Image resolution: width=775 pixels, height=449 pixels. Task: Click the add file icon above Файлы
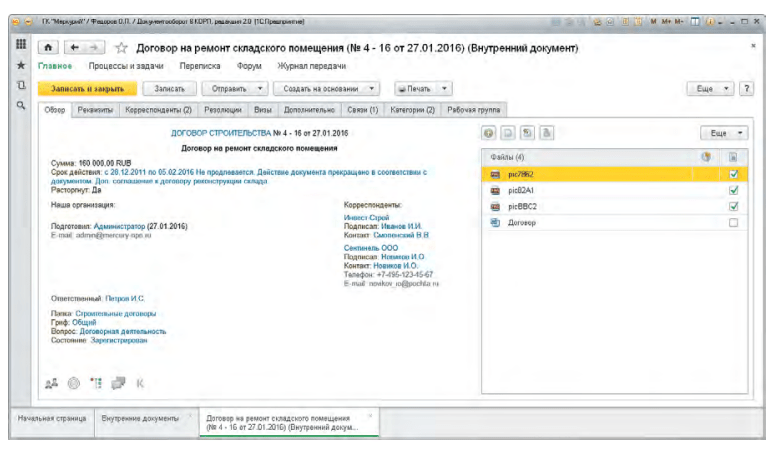point(489,133)
